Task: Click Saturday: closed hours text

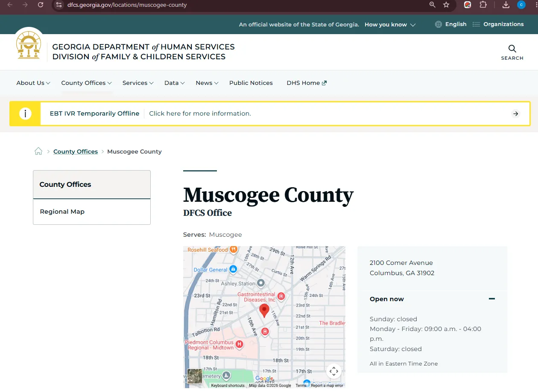Action: [396, 349]
